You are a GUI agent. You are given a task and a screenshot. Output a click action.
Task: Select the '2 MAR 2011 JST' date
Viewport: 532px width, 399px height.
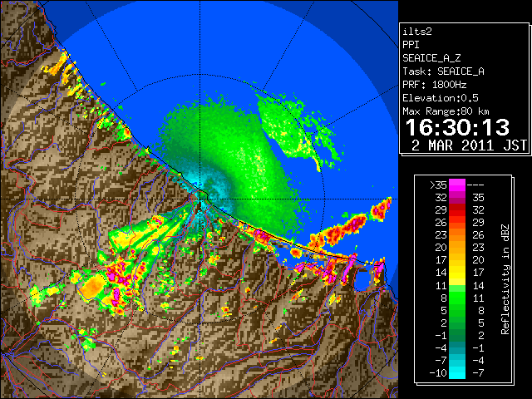click(x=469, y=145)
